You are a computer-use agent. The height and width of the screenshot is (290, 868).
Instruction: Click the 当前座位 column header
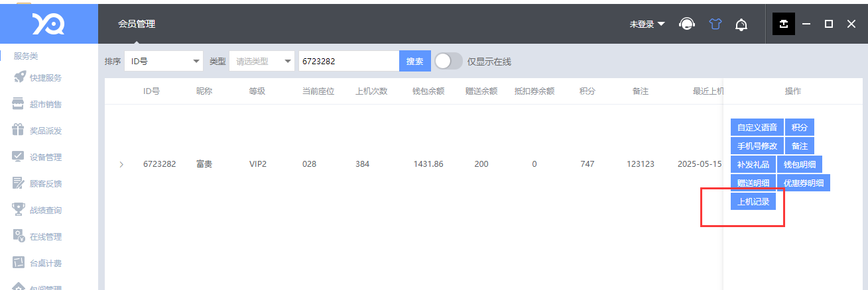pos(318,91)
